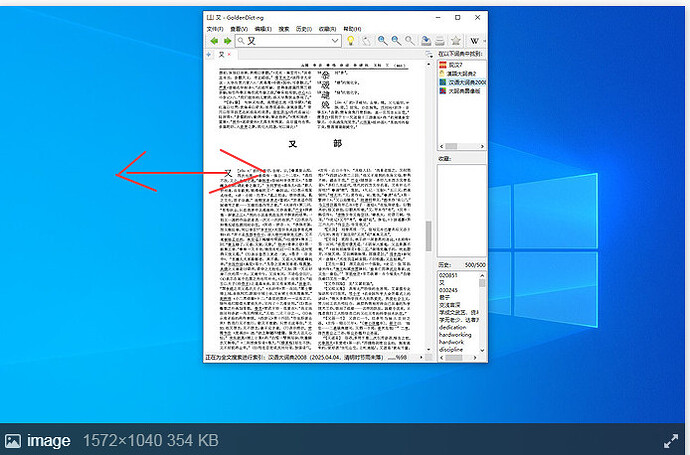Viewport: 690px width, 455px height.
Task: Click the article pane vertical scrollbar thumb
Action: point(428,236)
